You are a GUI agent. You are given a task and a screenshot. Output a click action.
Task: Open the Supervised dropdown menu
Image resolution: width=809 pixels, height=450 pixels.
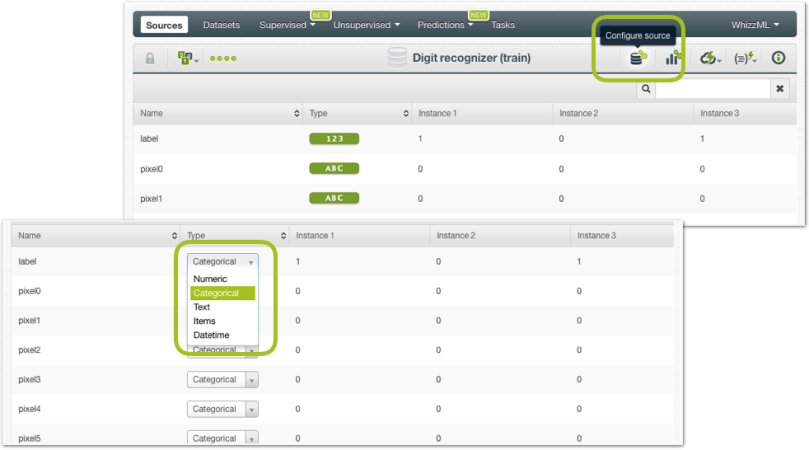coord(287,24)
